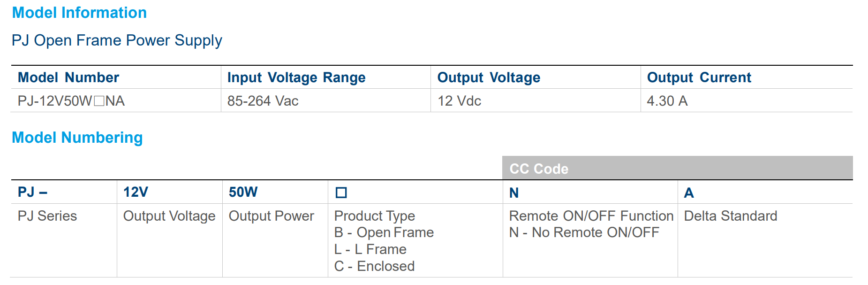Click the Output Voltage column header
Image resolution: width=868 pixels, height=285 pixels.
pyautogui.click(x=489, y=77)
